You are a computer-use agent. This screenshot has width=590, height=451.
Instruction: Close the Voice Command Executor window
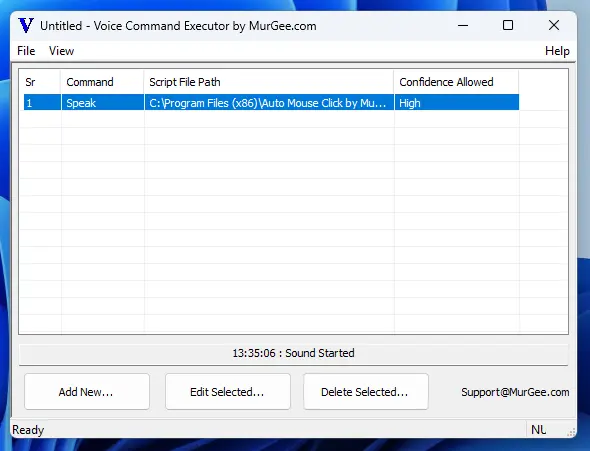point(554,26)
